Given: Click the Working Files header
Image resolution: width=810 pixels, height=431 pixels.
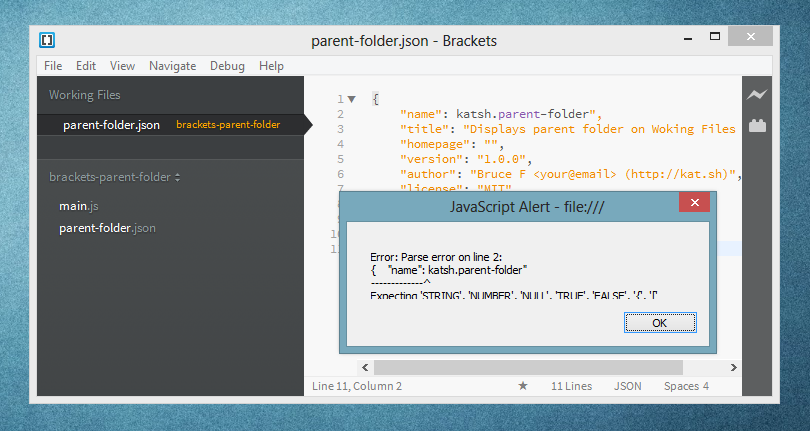Looking at the screenshot, I should click(x=85, y=95).
